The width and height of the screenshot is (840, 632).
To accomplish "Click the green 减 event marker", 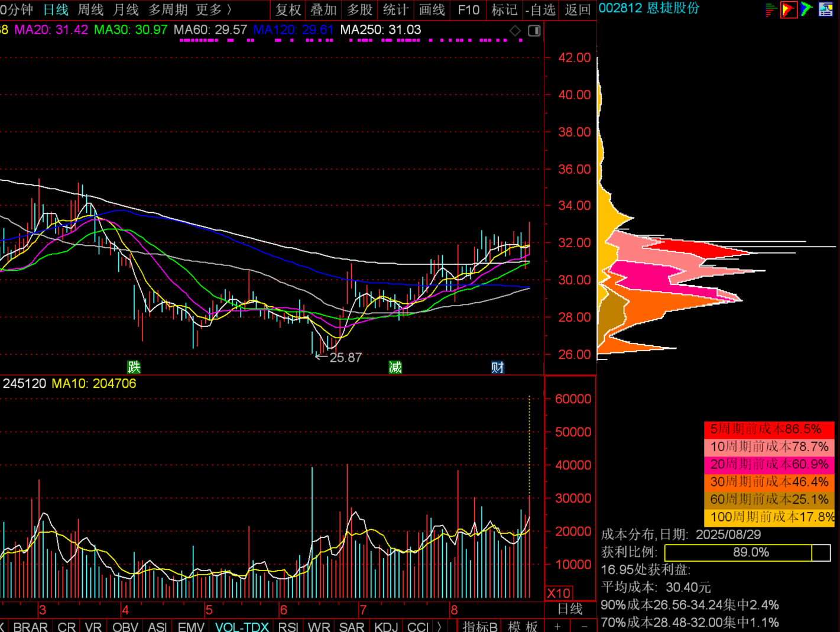I will [x=395, y=367].
